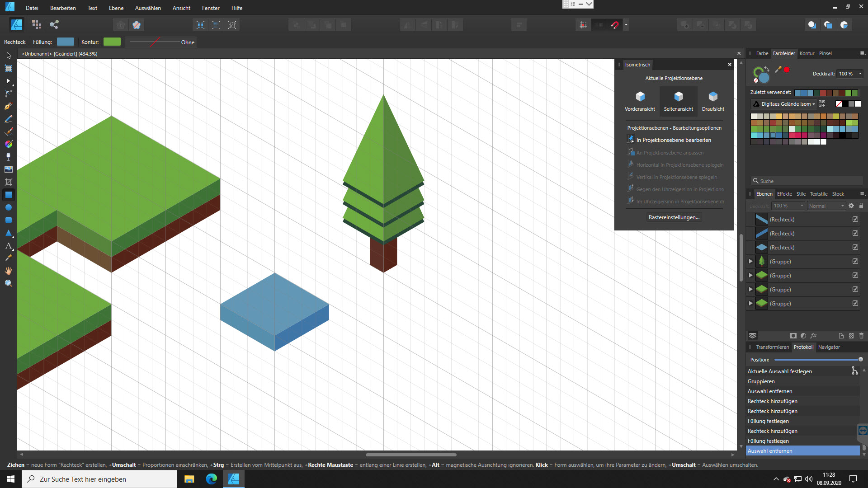Click the blue Füllung color swatch
This screenshot has height=488, width=868.
click(x=66, y=42)
